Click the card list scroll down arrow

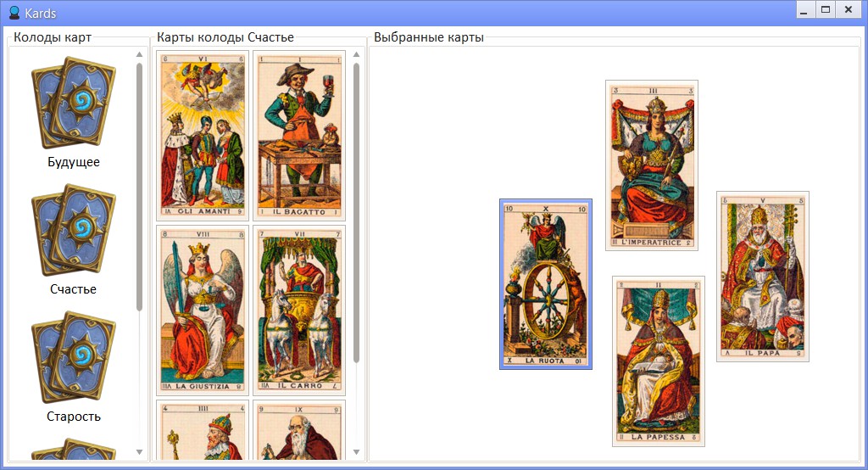pos(357,452)
